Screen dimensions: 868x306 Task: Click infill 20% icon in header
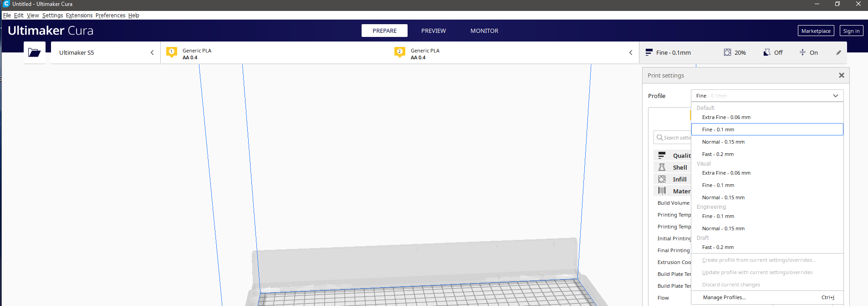pos(727,52)
